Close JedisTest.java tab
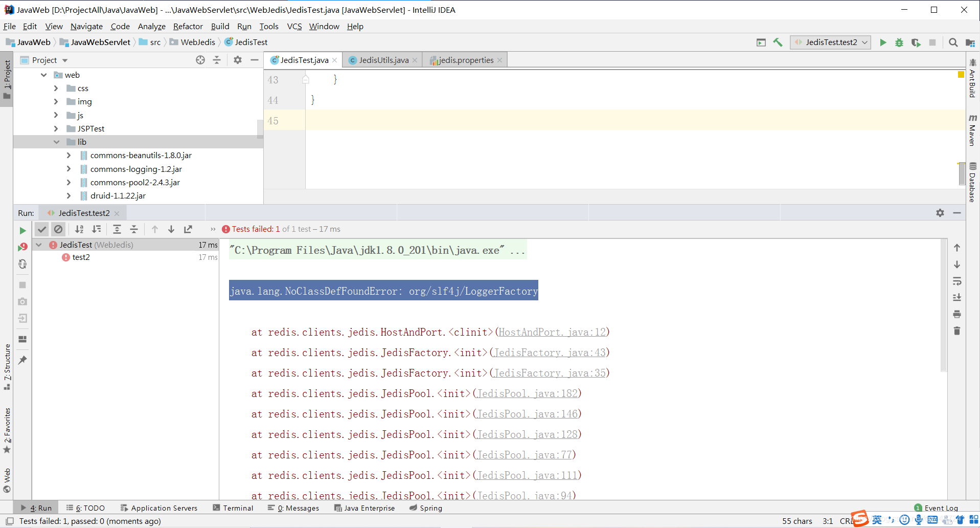This screenshot has height=528, width=980. [x=335, y=60]
